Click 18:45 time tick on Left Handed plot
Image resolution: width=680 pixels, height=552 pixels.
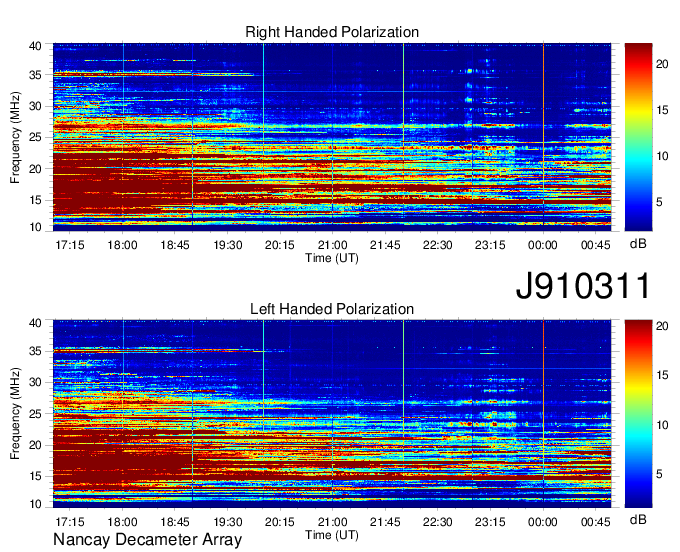pyautogui.click(x=175, y=522)
